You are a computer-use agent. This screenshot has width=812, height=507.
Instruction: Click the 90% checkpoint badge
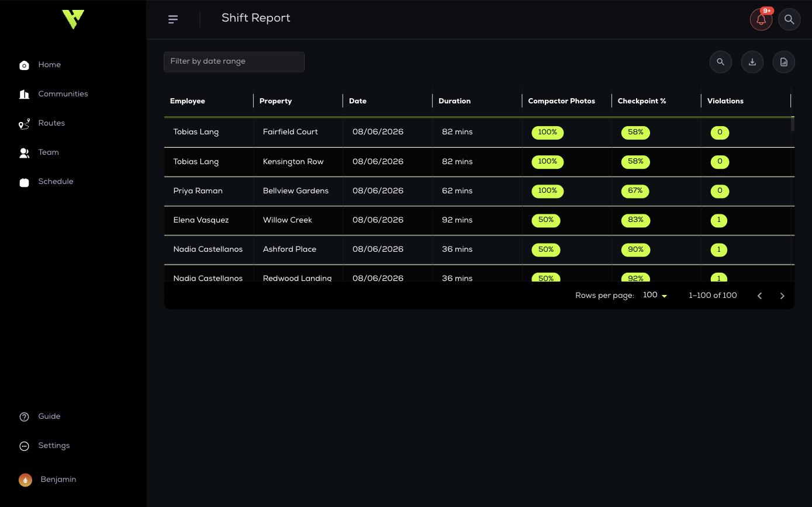point(635,249)
